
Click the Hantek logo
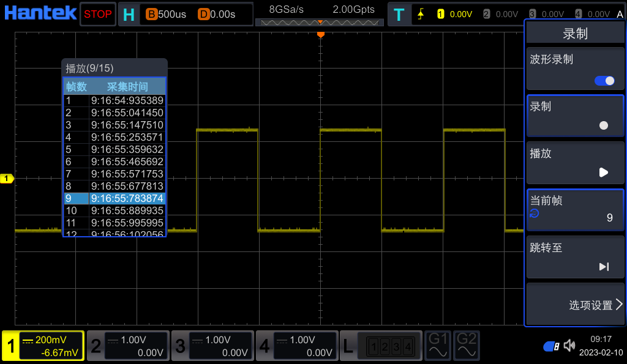40,13
